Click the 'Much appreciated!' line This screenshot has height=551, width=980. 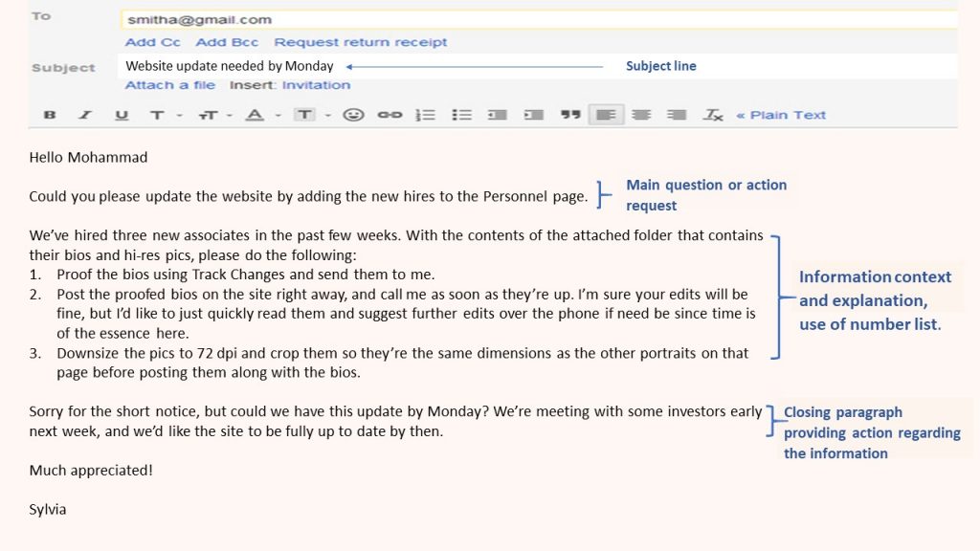click(x=91, y=471)
